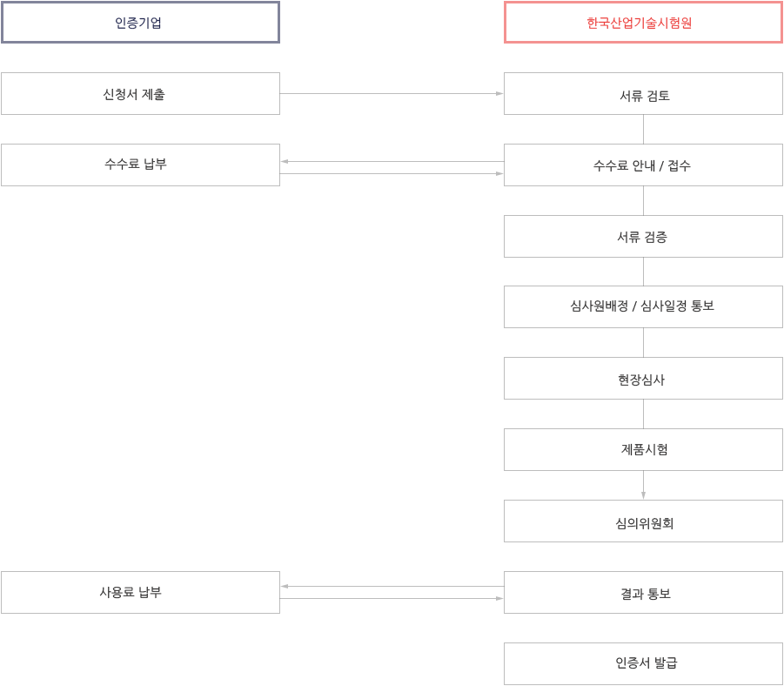This screenshot has height=686, width=784.
Task: Click the 사용료 납부 box
Action: [x=140, y=593]
